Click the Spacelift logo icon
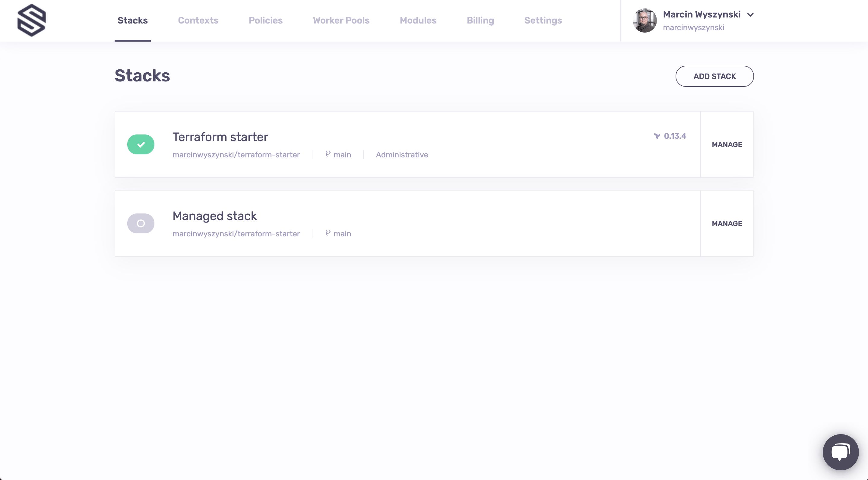The width and height of the screenshot is (868, 480). click(x=31, y=20)
